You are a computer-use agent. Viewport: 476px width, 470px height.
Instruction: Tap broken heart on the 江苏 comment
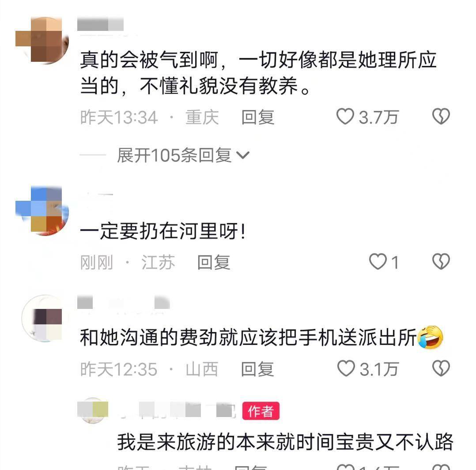click(441, 262)
